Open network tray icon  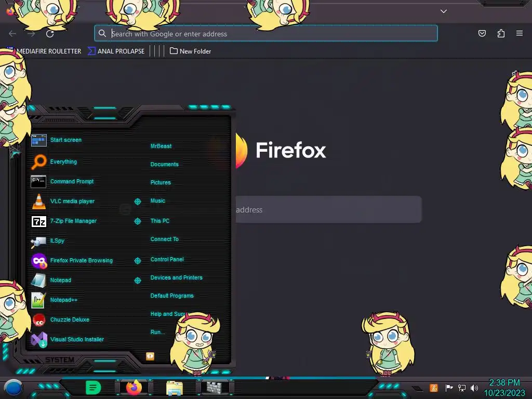(462, 388)
